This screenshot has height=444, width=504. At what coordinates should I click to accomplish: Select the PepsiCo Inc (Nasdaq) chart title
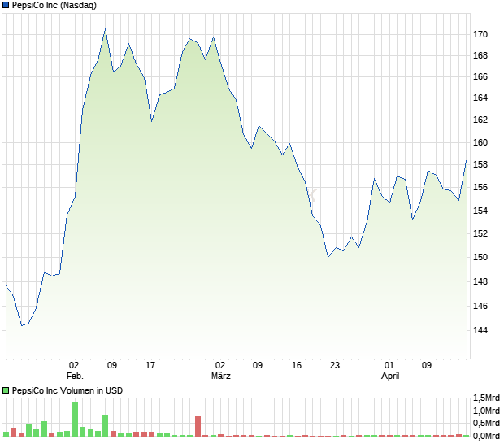pyautogui.click(x=54, y=5)
